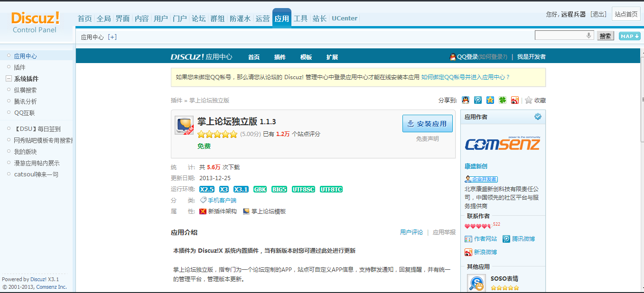
Task: Click the QQ登录 penguin icon
Action: 453,57
